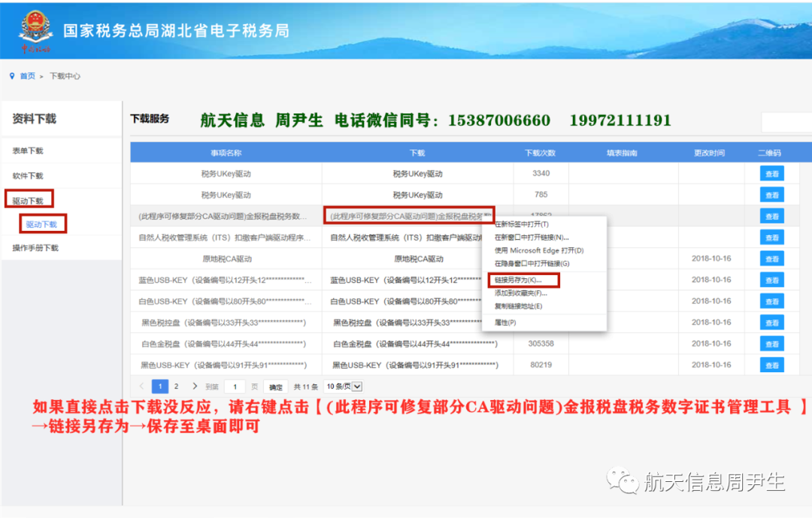Choose 链接另存为(K) from context menu
812x518 pixels.
(518, 280)
